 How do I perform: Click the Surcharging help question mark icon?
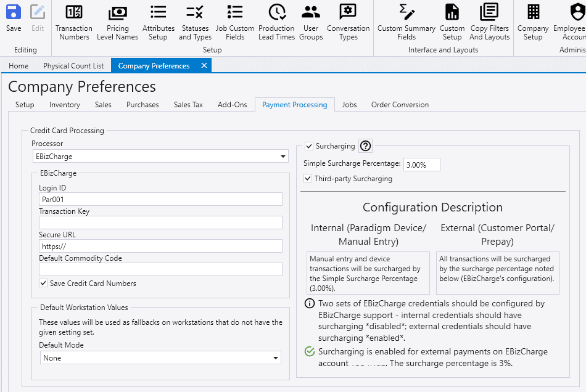(365, 146)
